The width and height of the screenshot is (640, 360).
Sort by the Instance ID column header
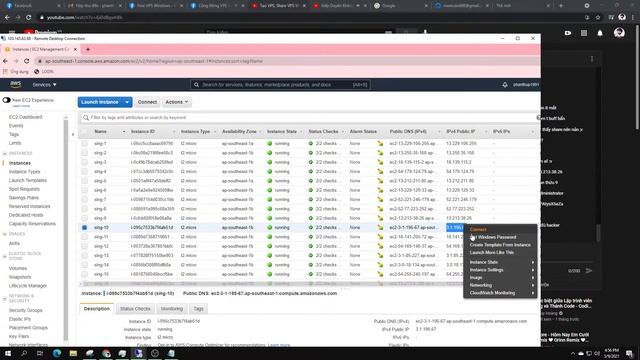tap(143, 132)
